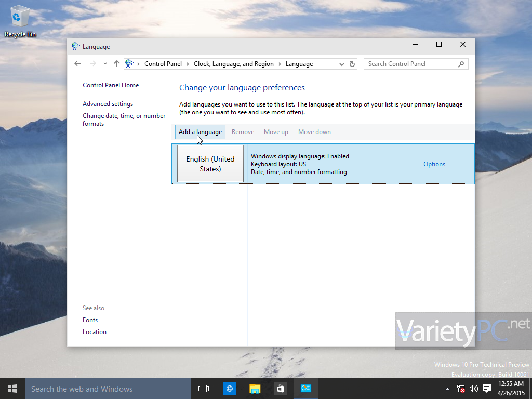Click Remove in the language toolbar
Viewport: 532px width, 399px height.
pyautogui.click(x=243, y=132)
